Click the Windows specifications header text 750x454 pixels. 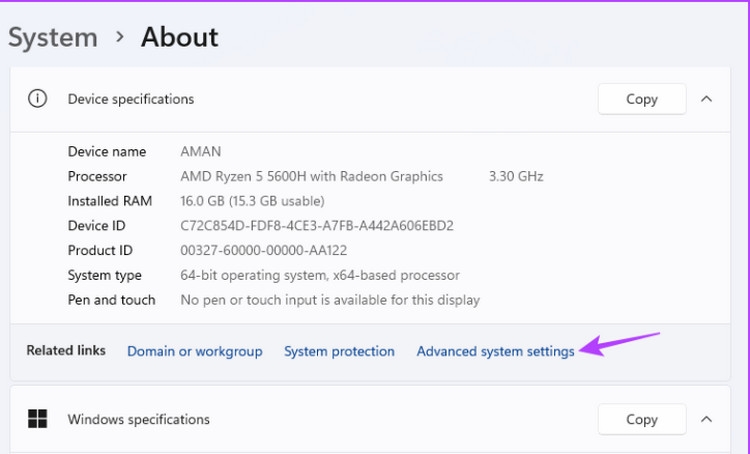(x=139, y=419)
